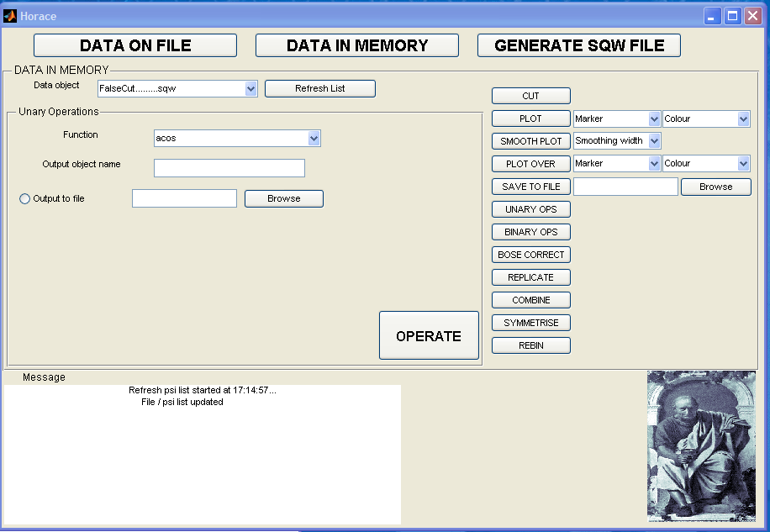Switch to GENERATE SQW FILE tab

[579, 45]
